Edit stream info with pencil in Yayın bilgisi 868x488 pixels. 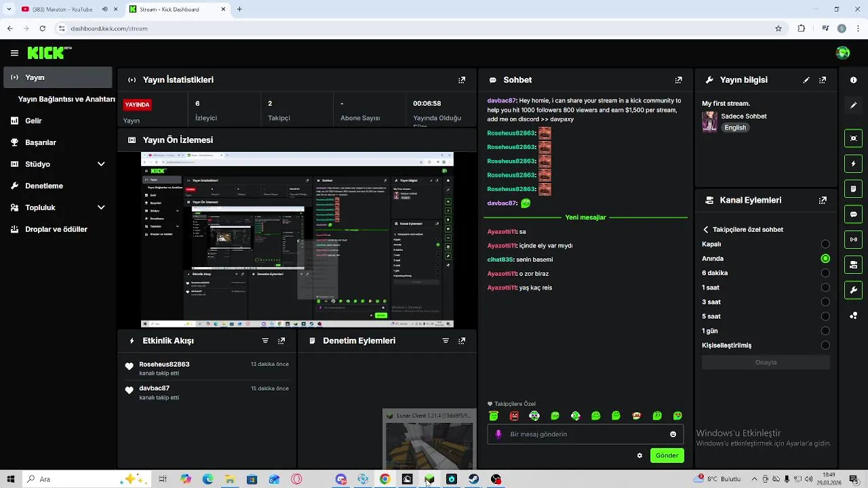click(x=806, y=80)
